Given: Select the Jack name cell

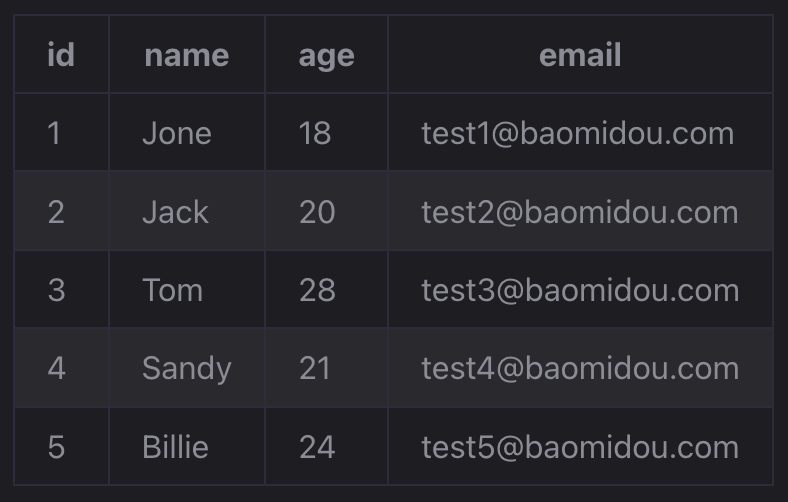Looking at the screenshot, I should pos(187,211).
